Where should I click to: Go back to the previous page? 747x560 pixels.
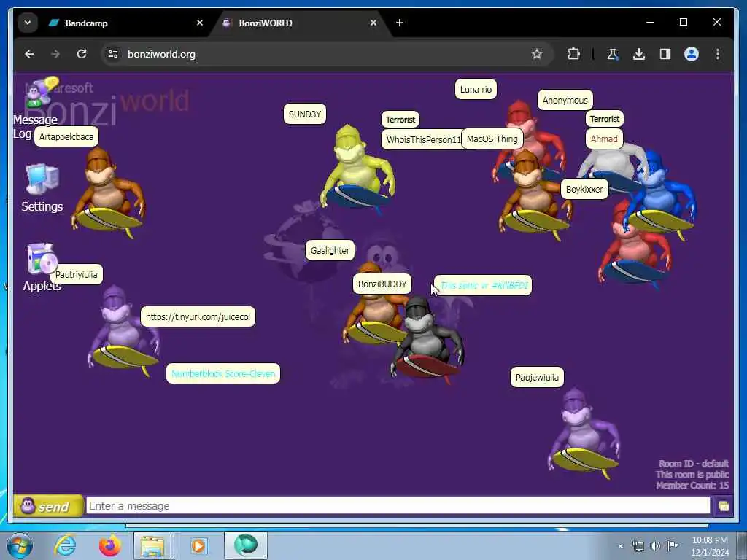tap(29, 54)
